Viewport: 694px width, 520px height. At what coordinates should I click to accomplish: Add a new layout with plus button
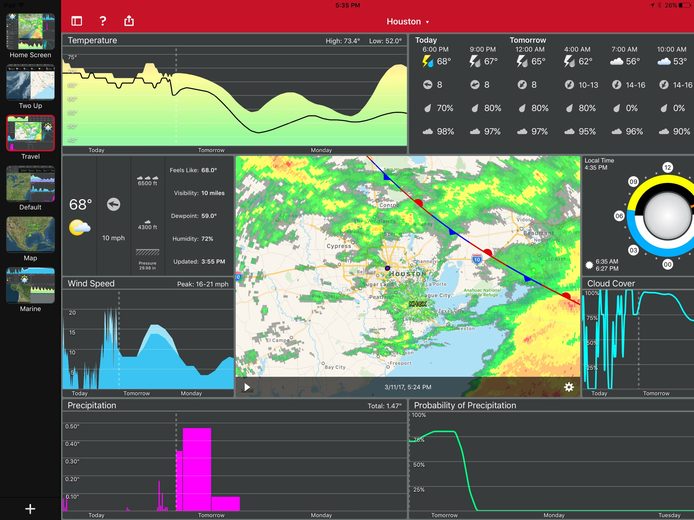click(x=30, y=509)
